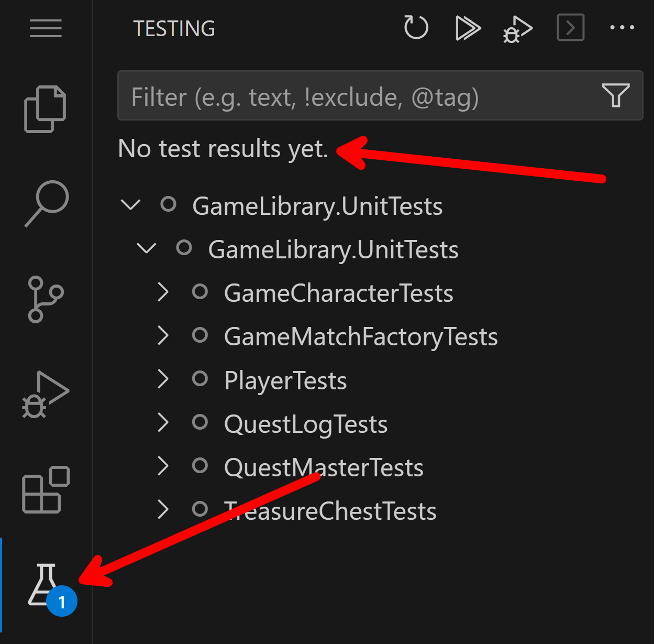The image size is (654, 644).
Task: Expand the QuestLogTests group
Action: [163, 423]
